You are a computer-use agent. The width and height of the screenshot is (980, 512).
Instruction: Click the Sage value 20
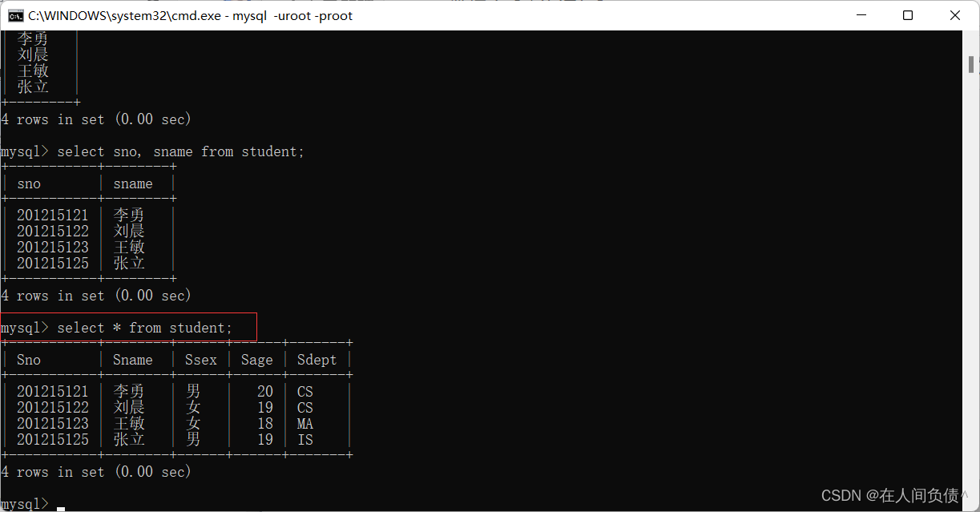(265, 392)
